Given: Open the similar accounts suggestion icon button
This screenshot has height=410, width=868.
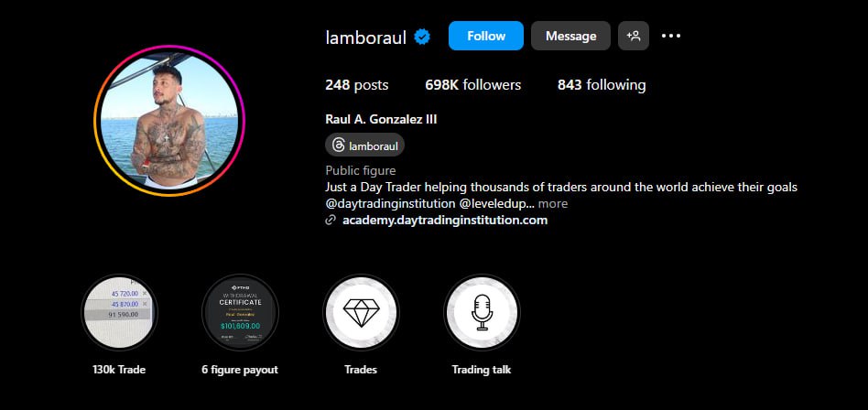Looking at the screenshot, I should 634,36.
